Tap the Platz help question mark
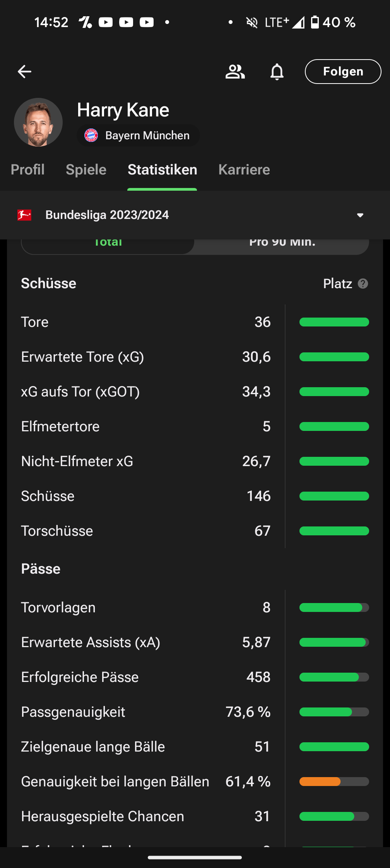 [x=363, y=284]
